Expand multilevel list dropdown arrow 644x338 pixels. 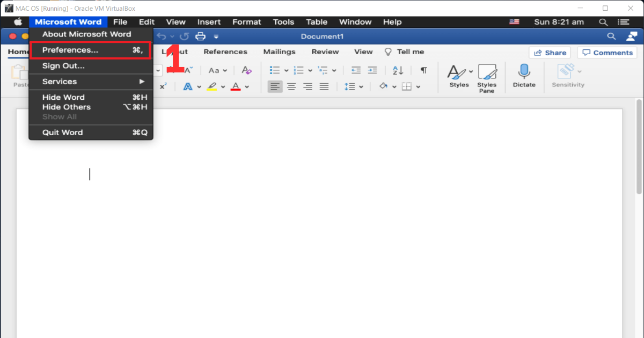coord(334,71)
